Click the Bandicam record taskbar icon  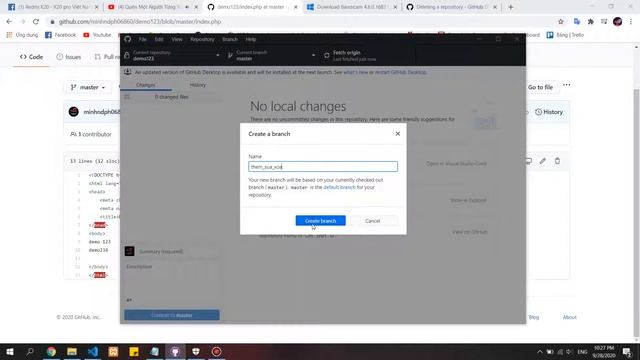216,351
